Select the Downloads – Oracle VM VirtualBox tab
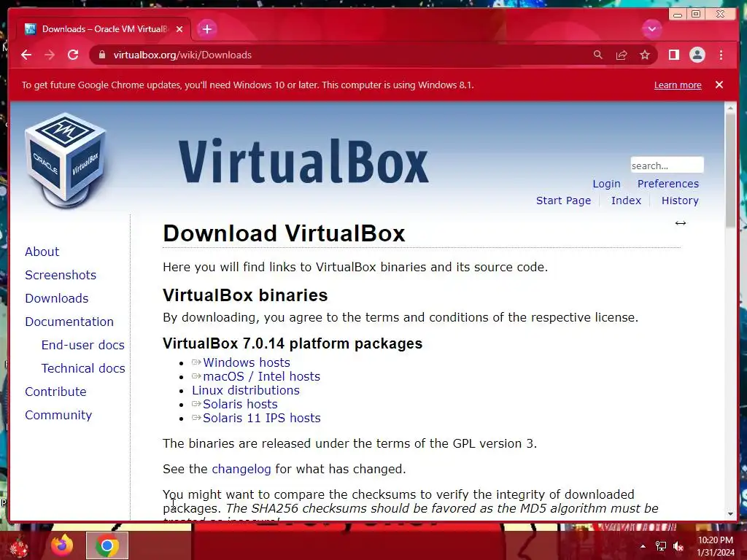 [x=104, y=29]
